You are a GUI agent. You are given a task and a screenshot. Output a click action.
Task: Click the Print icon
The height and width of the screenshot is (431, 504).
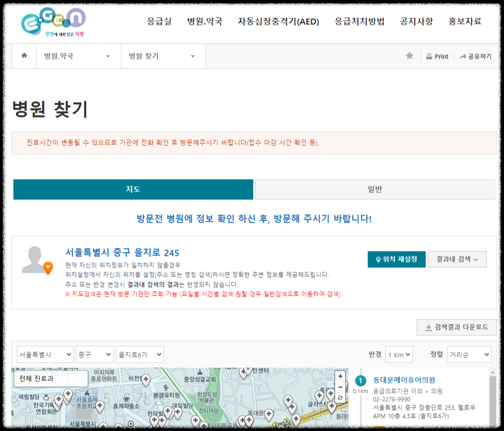(x=437, y=56)
